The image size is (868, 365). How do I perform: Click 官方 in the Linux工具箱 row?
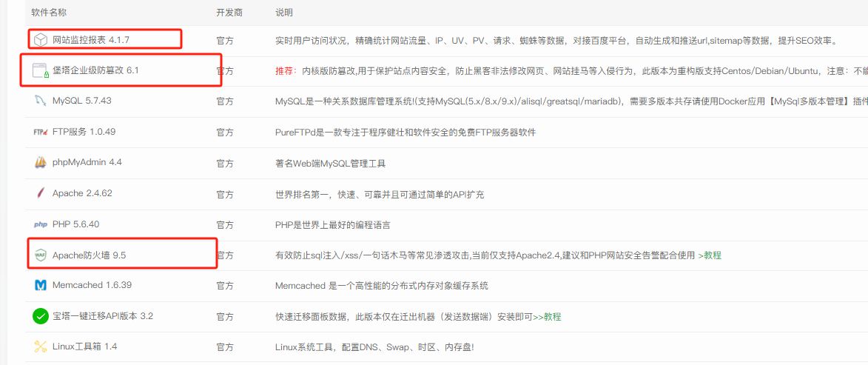point(225,347)
